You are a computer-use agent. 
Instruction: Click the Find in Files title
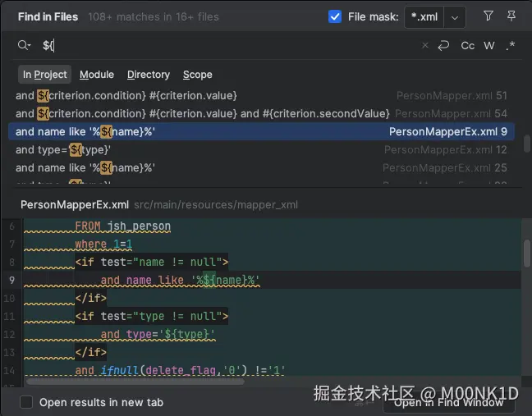48,17
